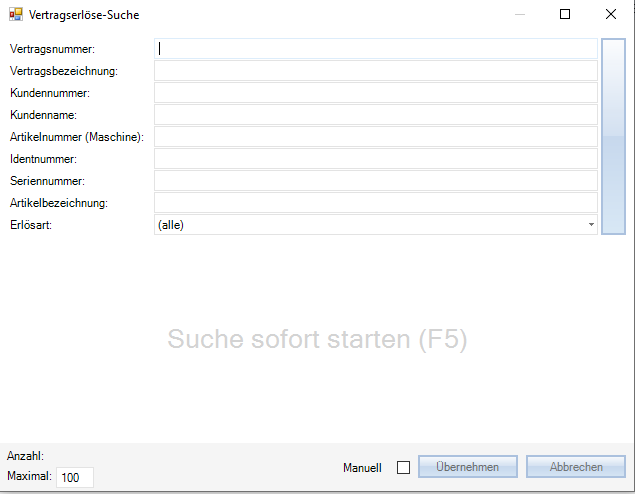Click into the Vertragsbezeichnung field
635x494 pixels.
[x=375, y=71]
